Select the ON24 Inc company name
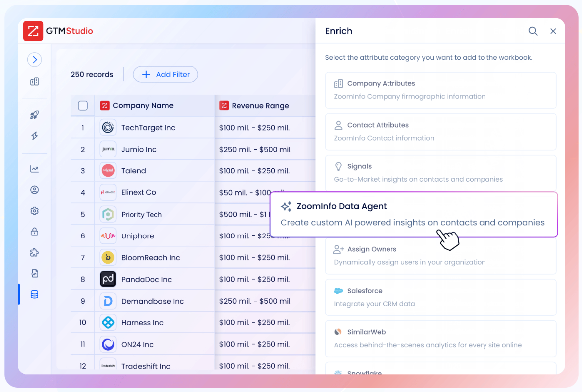582x392 pixels. click(137, 344)
